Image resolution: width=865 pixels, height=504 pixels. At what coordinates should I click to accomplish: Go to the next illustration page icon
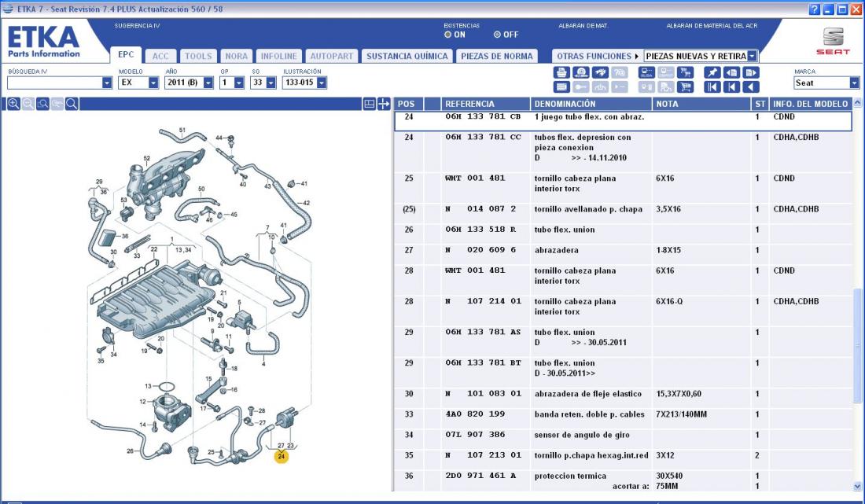point(751,73)
